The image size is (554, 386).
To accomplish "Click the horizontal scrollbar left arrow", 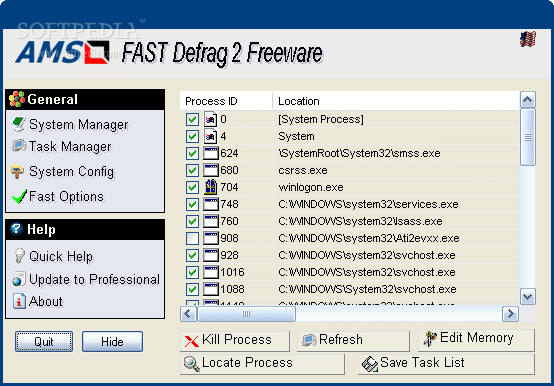I will 188,314.
